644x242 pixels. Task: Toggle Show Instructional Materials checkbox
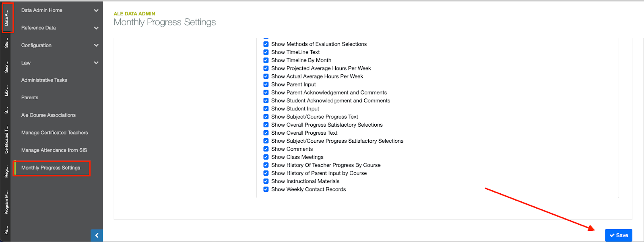(x=266, y=181)
